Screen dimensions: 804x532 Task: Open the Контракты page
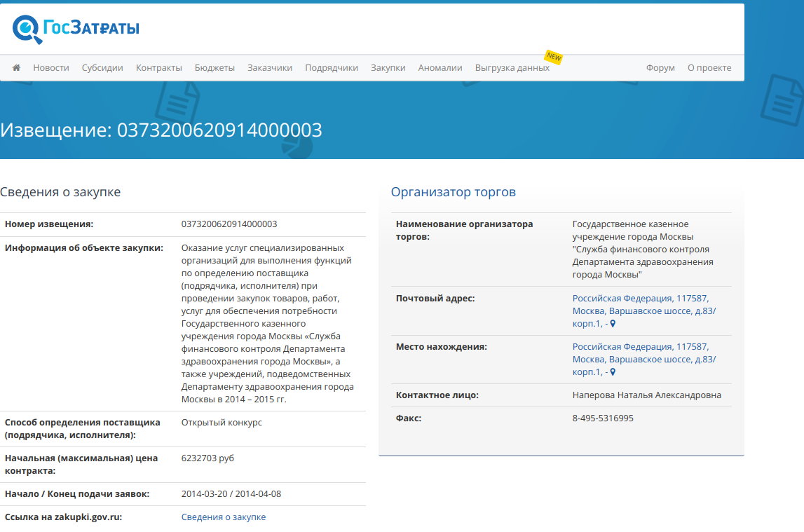click(x=159, y=68)
